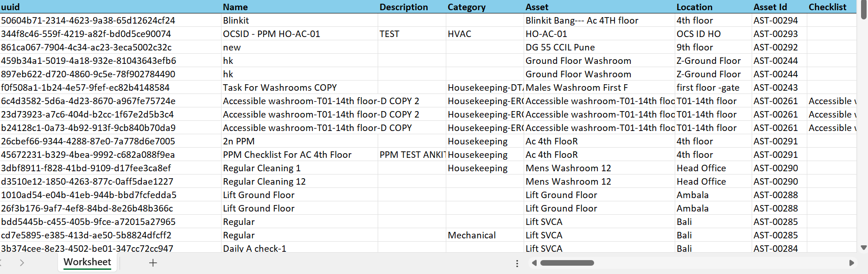Click the vertical scrollbar thumb
Image resolution: width=868 pixels, height=274 pixels.
(x=863, y=10)
